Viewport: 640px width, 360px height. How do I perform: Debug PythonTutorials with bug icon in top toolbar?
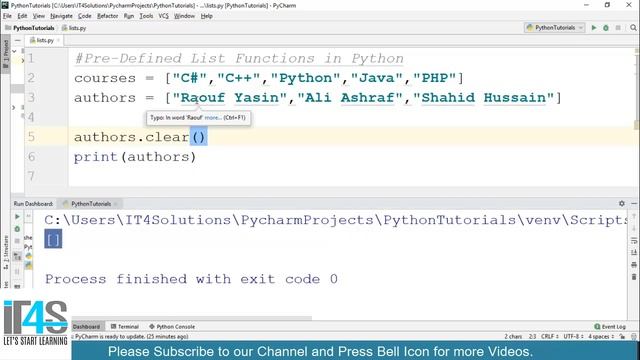[606, 27]
